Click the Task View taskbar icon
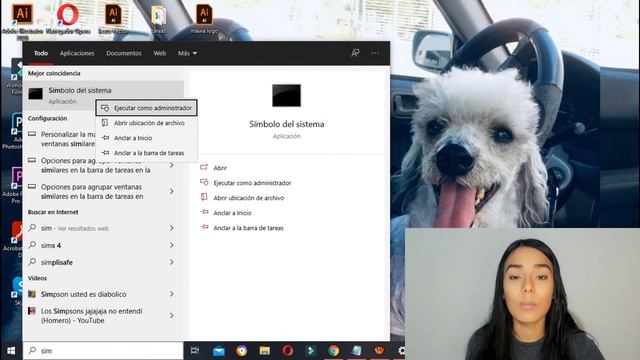The width and height of the screenshot is (640, 360). [195, 351]
